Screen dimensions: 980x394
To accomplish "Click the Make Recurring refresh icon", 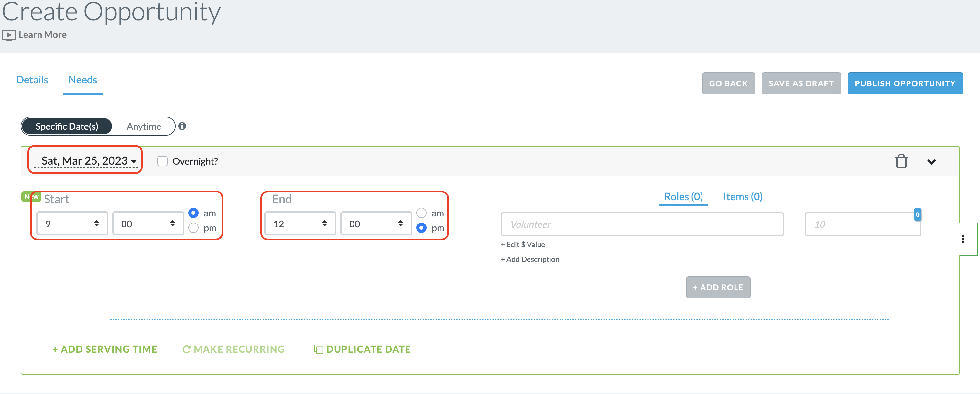I will [x=186, y=349].
